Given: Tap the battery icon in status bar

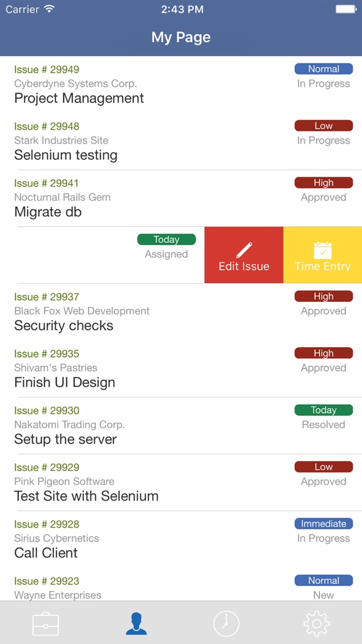Looking at the screenshot, I should [x=345, y=9].
